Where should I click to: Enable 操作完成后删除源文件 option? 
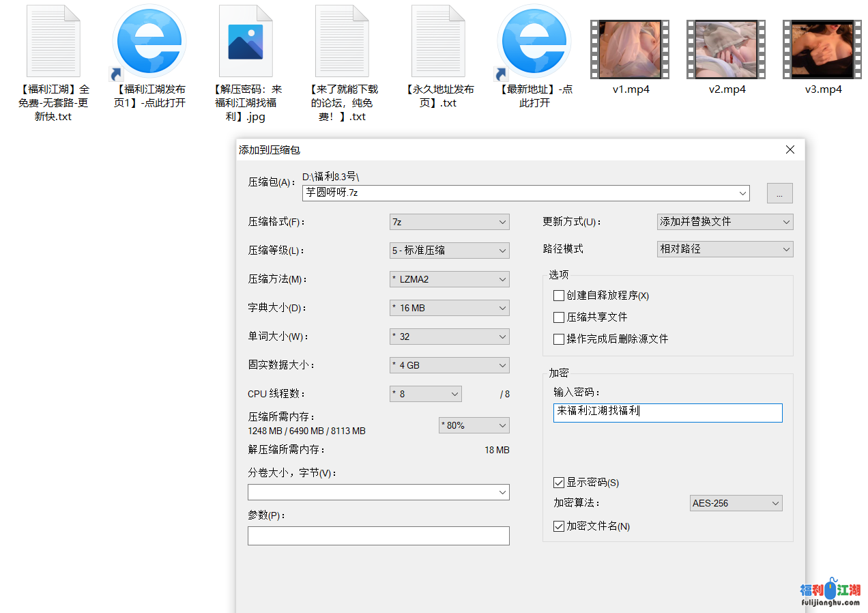pyautogui.click(x=559, y=339)
